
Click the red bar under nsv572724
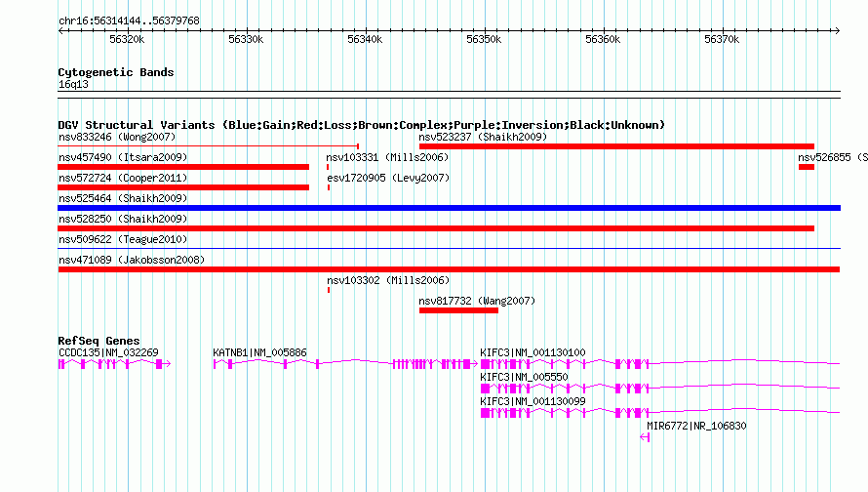(x=183, y=187)
